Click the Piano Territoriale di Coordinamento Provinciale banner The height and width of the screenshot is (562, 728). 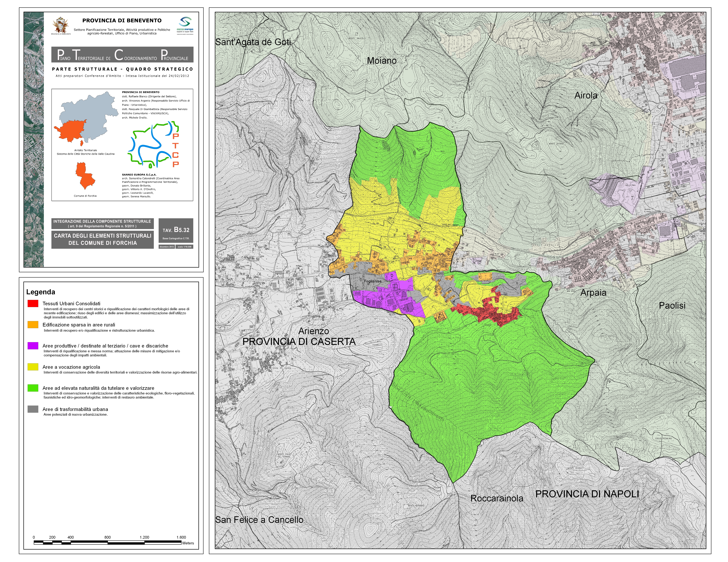point(122,55)
